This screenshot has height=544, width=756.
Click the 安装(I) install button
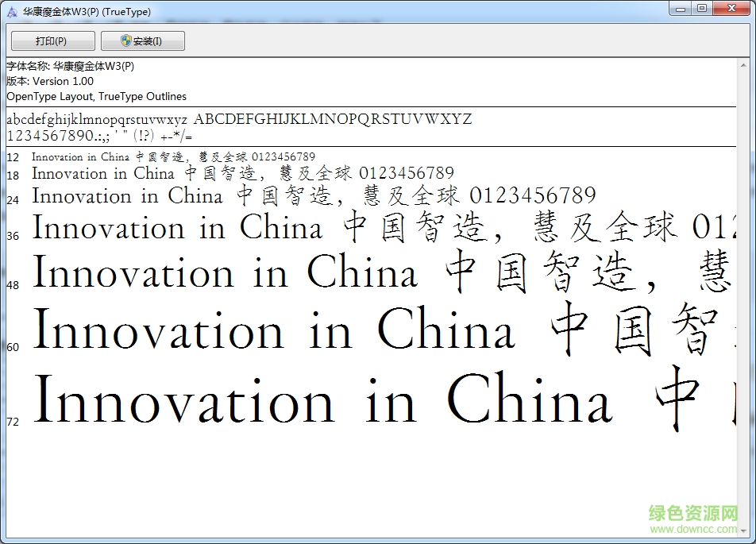pyautogui.click(x=143, y=41)
